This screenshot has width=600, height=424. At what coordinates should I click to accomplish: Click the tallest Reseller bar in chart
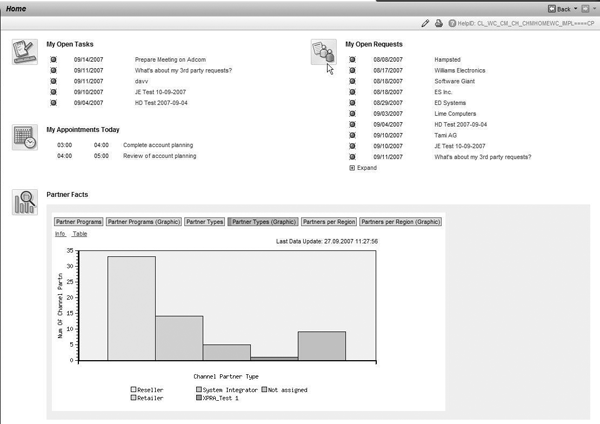132,308
